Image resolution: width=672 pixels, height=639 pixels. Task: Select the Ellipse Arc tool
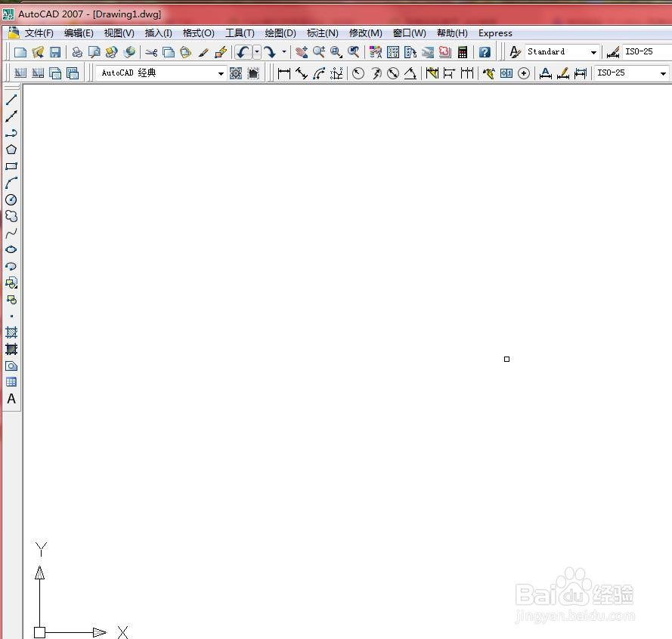[11, 266]
